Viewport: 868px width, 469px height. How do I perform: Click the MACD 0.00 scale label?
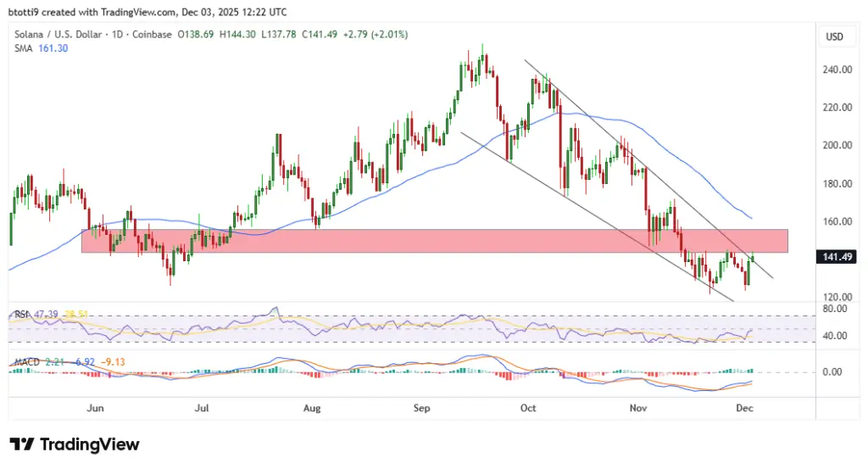click(x=832, y=372)
